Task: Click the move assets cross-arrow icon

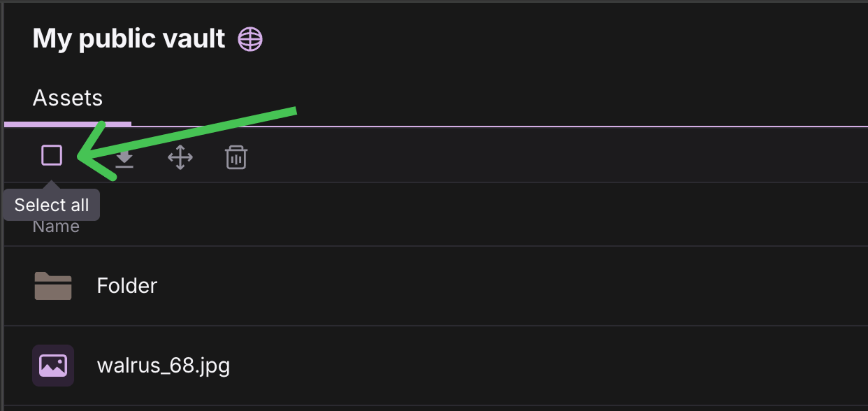Action: point(180,158)
